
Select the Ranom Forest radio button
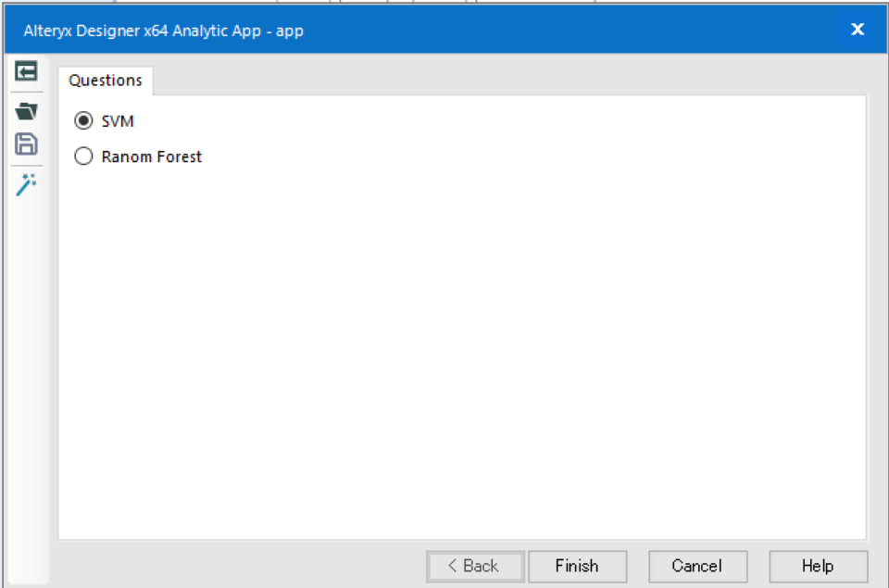[83, 156]
